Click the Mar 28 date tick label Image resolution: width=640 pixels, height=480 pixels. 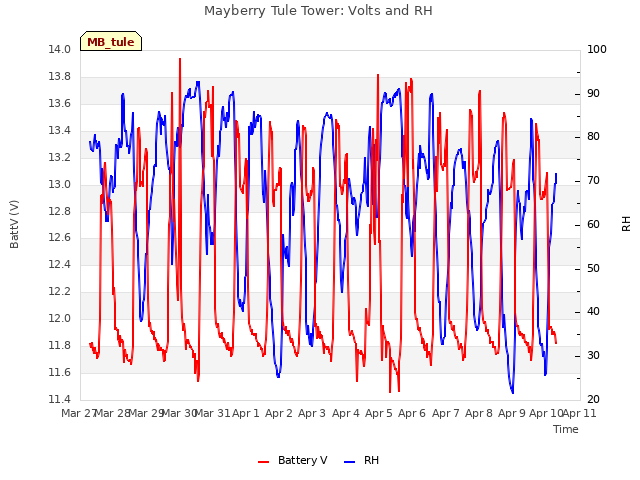point(112,413)
